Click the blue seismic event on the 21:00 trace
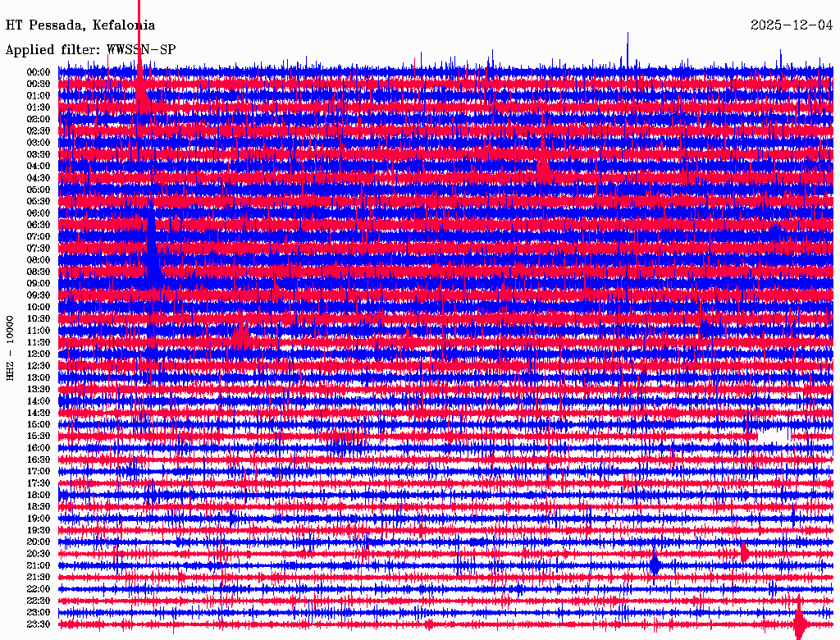Image resolution: width=840 pixels, height=640 pixels. (x=654, y=565)
